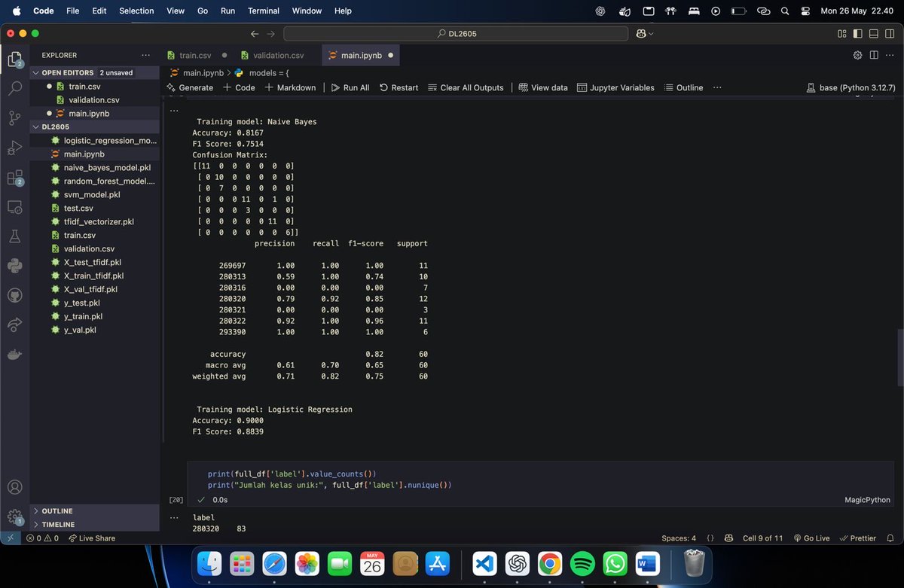Open the Extensions view
The image size is (904, 588).
14,178
